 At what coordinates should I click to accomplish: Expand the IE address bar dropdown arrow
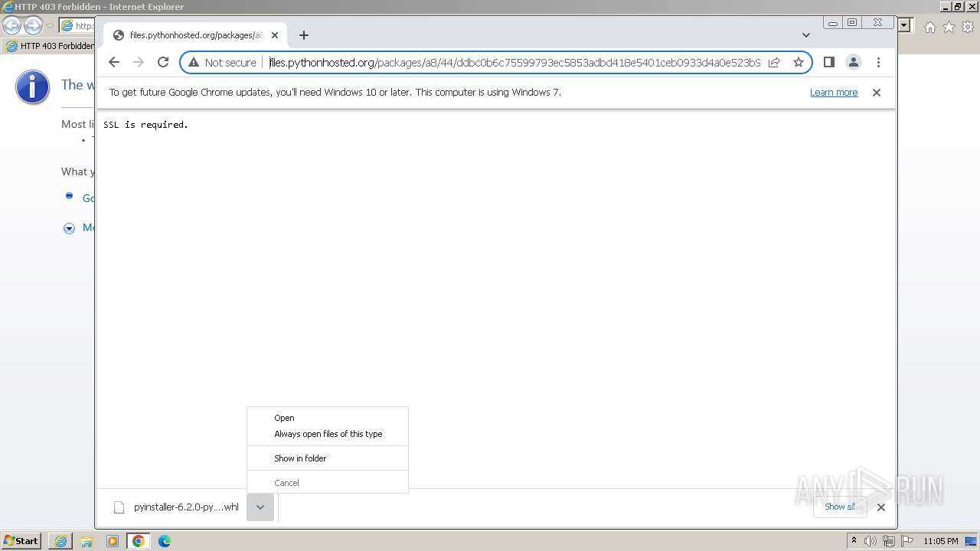point(904,26)
